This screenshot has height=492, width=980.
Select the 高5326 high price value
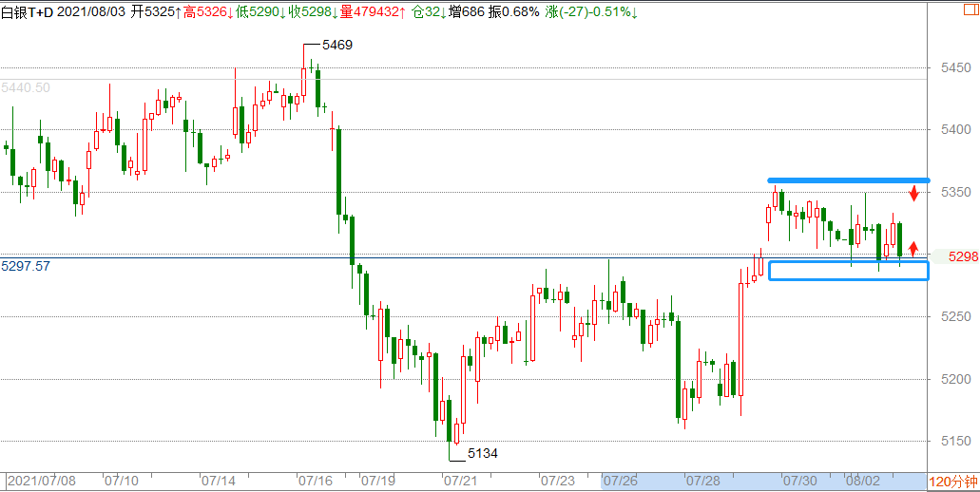(209, 11)
